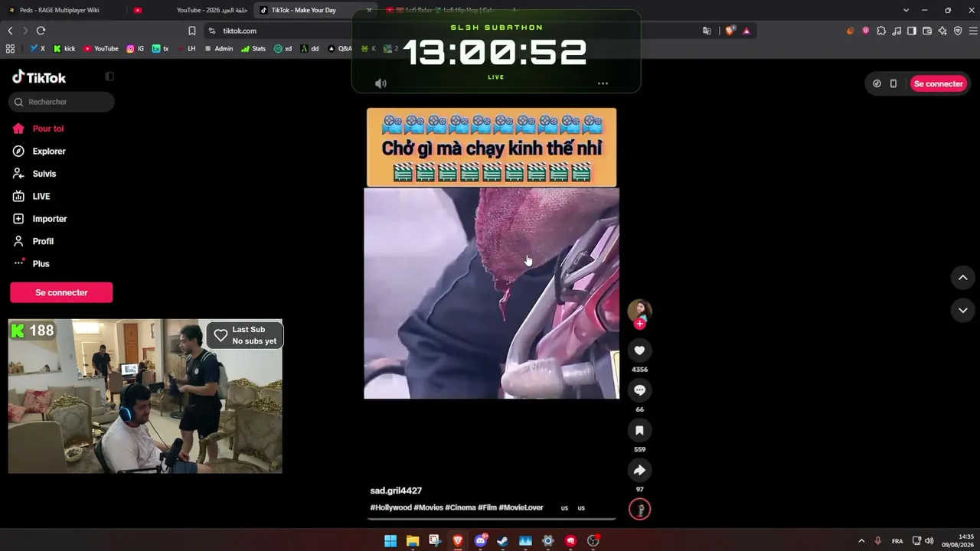Focus the Rechercher search field
The height and width of the screenshot is (551, 980).
62,102
